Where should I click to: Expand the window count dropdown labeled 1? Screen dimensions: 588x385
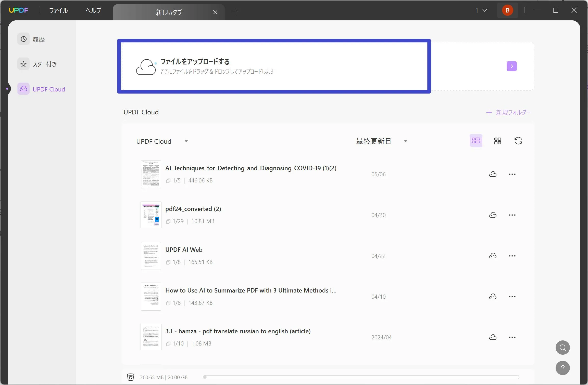(x=481, y=10)
